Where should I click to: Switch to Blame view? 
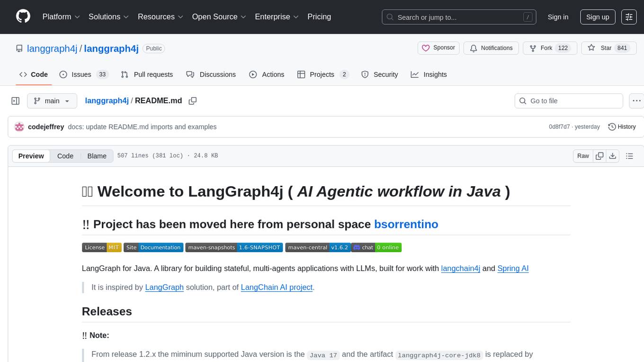[x=97, y=156]
